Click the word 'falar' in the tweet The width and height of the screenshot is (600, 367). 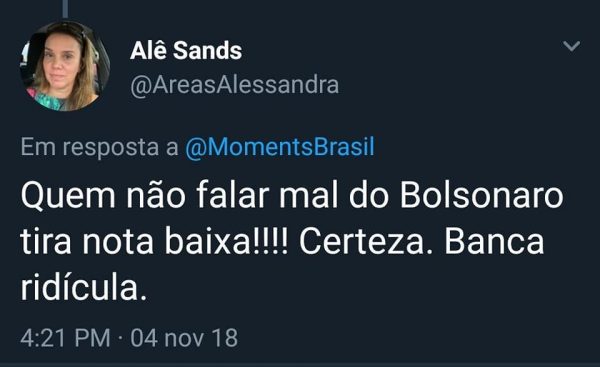[233, 196]
